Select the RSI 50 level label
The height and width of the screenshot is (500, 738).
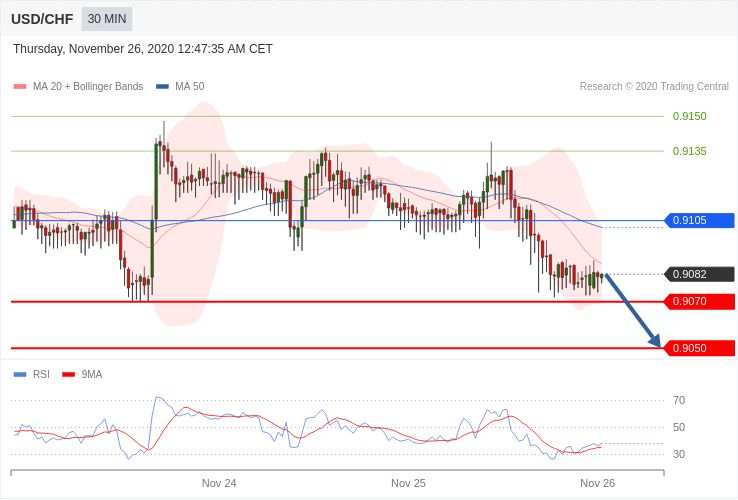point(679,427)
